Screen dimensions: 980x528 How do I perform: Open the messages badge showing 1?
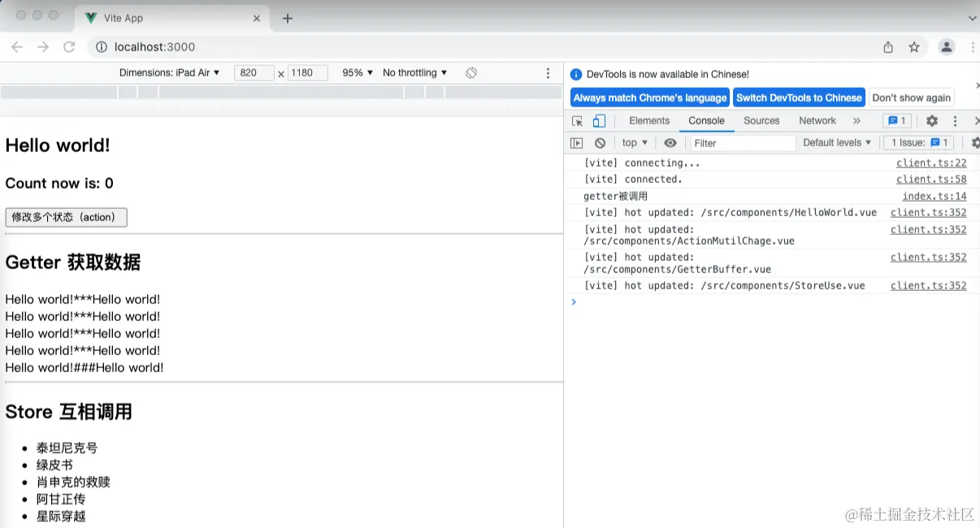pyautogui.click(x=897, y=121)
